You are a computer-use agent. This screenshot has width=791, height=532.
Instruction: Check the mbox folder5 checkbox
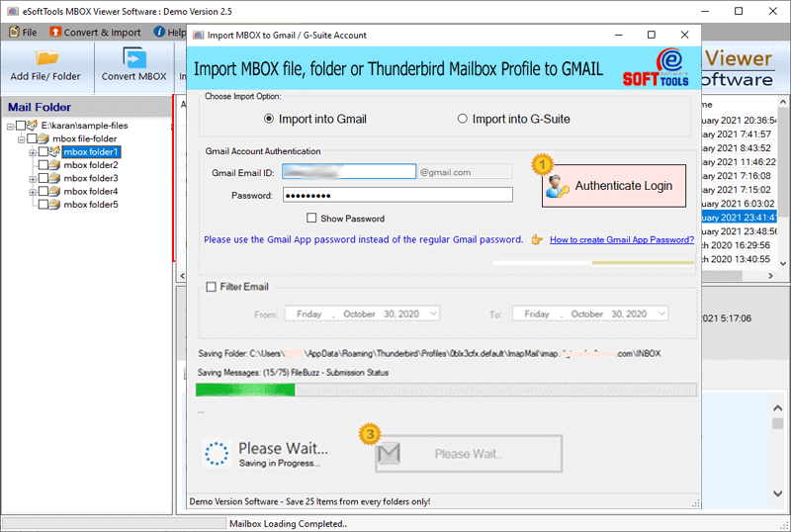pyautogui.click(x=44, y=204)
